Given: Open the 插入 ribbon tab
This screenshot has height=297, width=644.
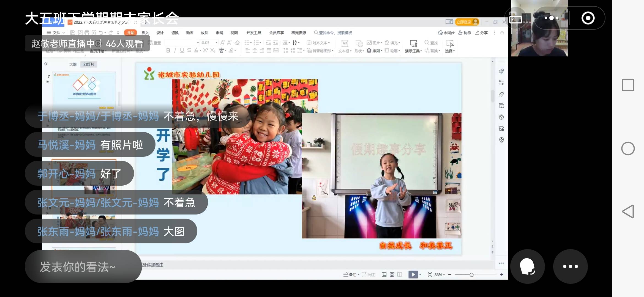Looking at the screenshot, I should pos(145,33).
